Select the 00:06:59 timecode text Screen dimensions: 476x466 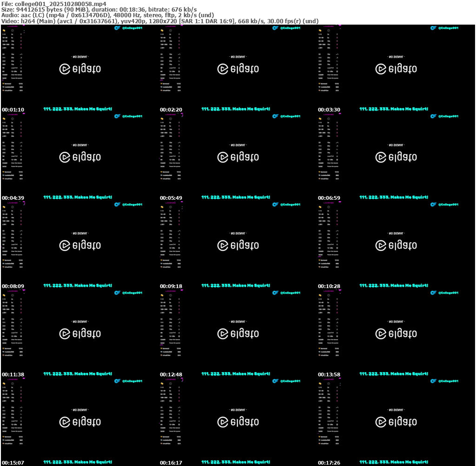point(329,198)
